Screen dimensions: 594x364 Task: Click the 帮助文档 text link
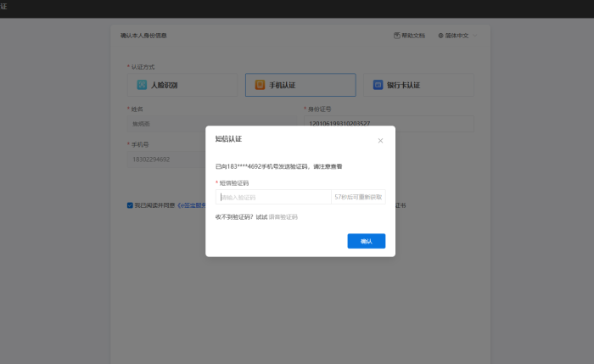[x=413, y=36]
